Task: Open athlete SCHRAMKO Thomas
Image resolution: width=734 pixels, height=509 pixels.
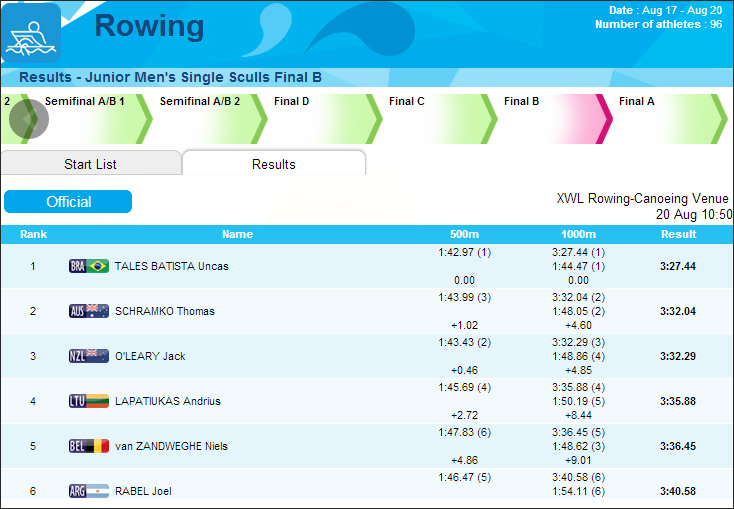Action: click(x=164, y=311)
